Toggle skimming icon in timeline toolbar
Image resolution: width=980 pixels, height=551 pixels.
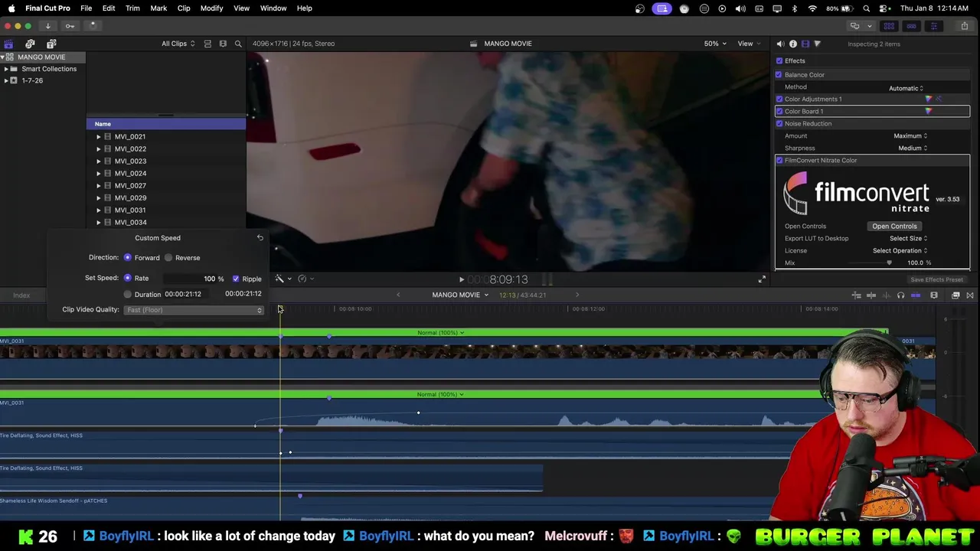[x=871, y=295]
